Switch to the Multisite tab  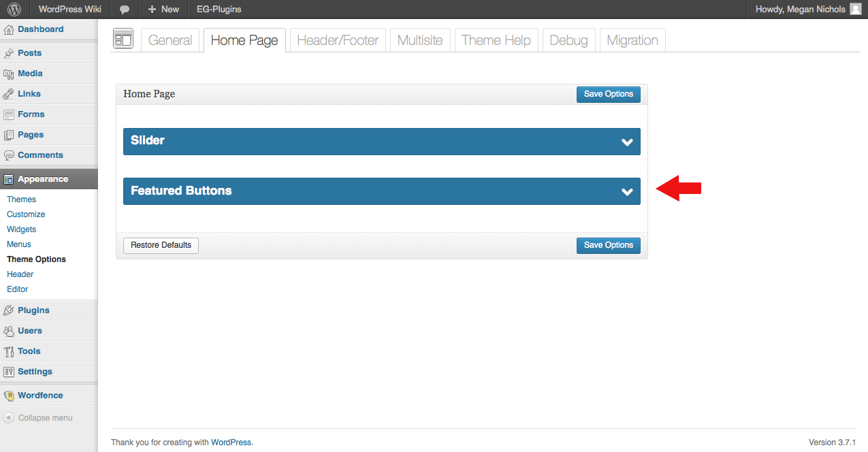click(x=420, y=40)
